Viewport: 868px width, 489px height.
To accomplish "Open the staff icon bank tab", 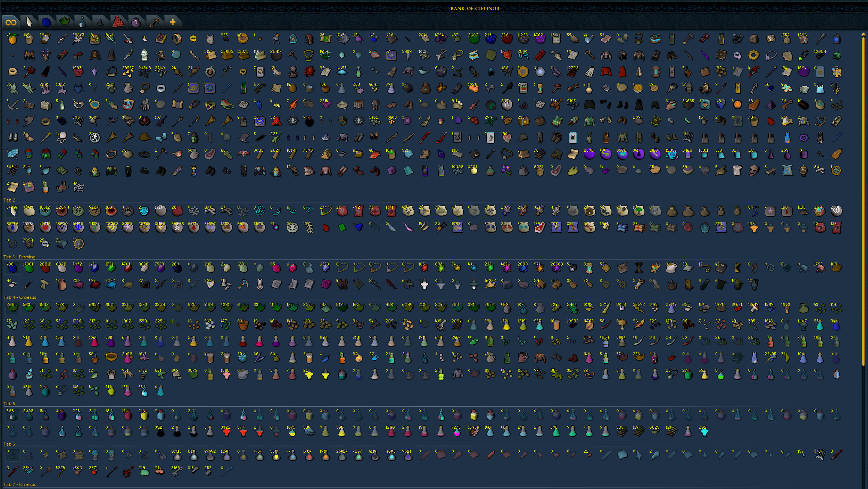I will [154, 22].
